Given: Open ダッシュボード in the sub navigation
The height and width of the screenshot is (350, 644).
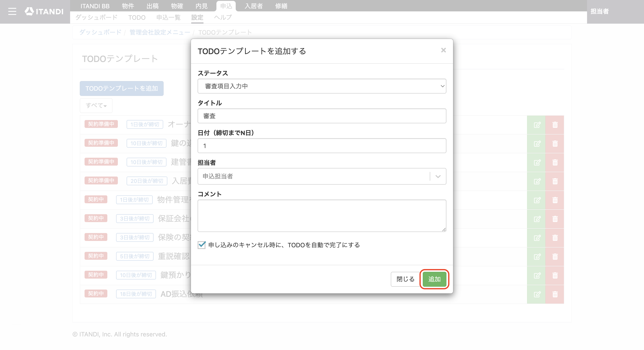Looking at the screenshot, I should pyautogui.click(x=96, y=17).
